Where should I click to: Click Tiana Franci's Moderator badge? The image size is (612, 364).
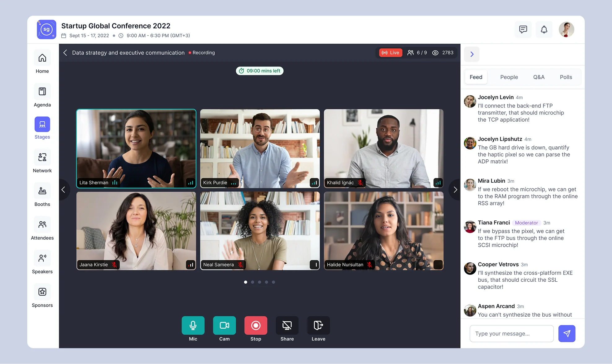point(526,223)
